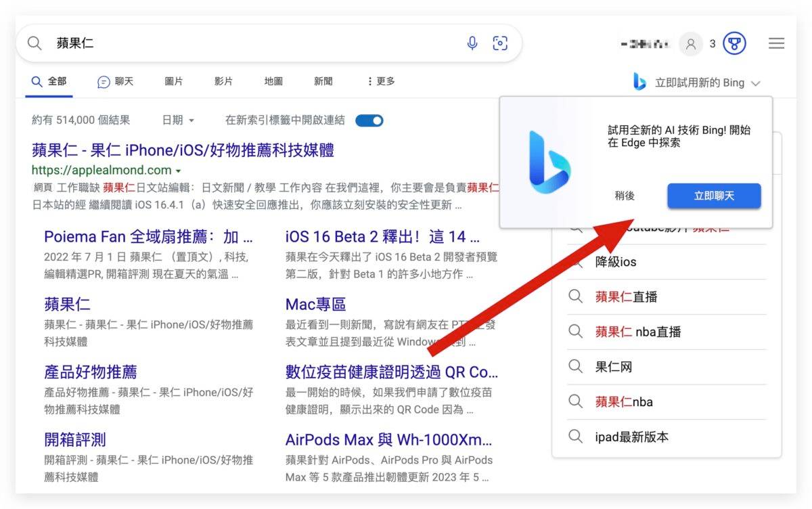Open 數位疫苗健康證明透過 QR Code link

(x=392, y=372)
